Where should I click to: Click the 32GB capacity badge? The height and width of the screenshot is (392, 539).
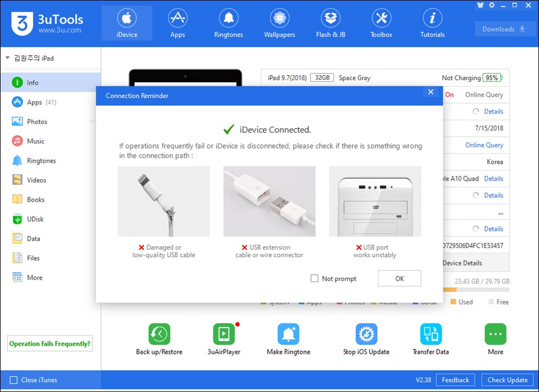[322, 77]
